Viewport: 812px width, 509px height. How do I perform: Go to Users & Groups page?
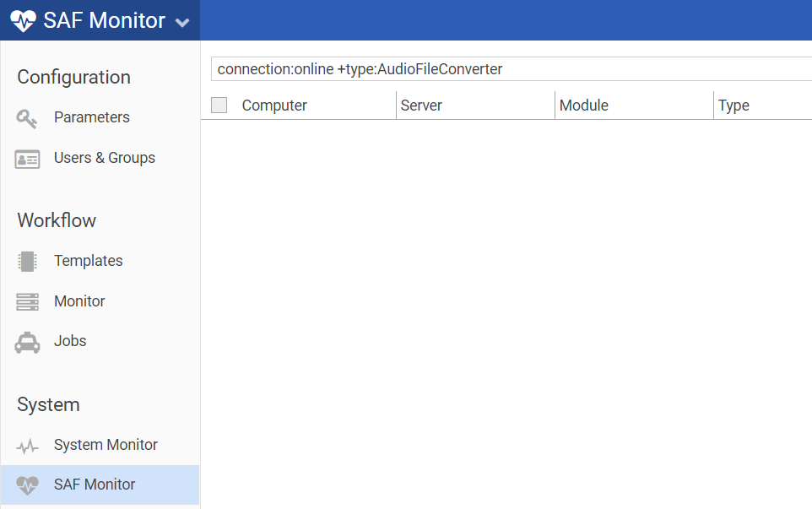click(105, 158)
